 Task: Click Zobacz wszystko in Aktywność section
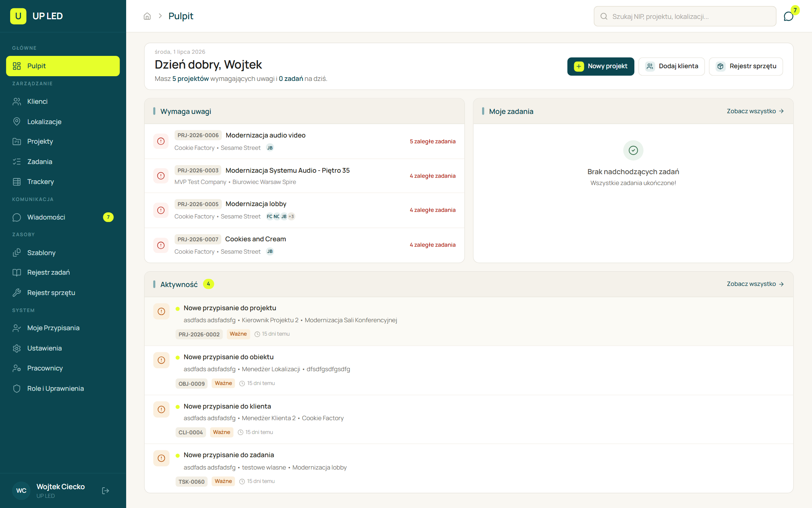tap(755, 284)
